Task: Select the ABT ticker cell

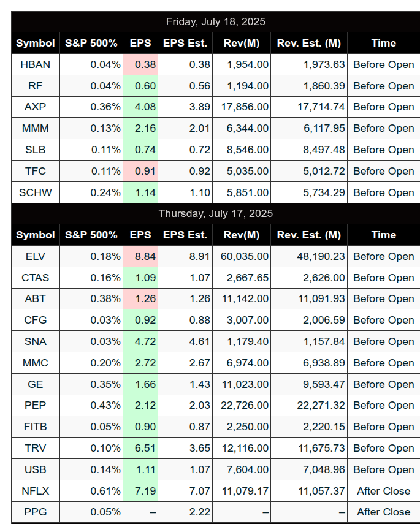Action: 36,298
